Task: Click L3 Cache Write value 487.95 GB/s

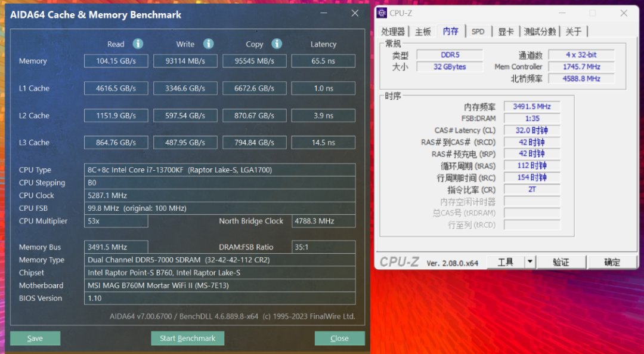Action: 185,142
